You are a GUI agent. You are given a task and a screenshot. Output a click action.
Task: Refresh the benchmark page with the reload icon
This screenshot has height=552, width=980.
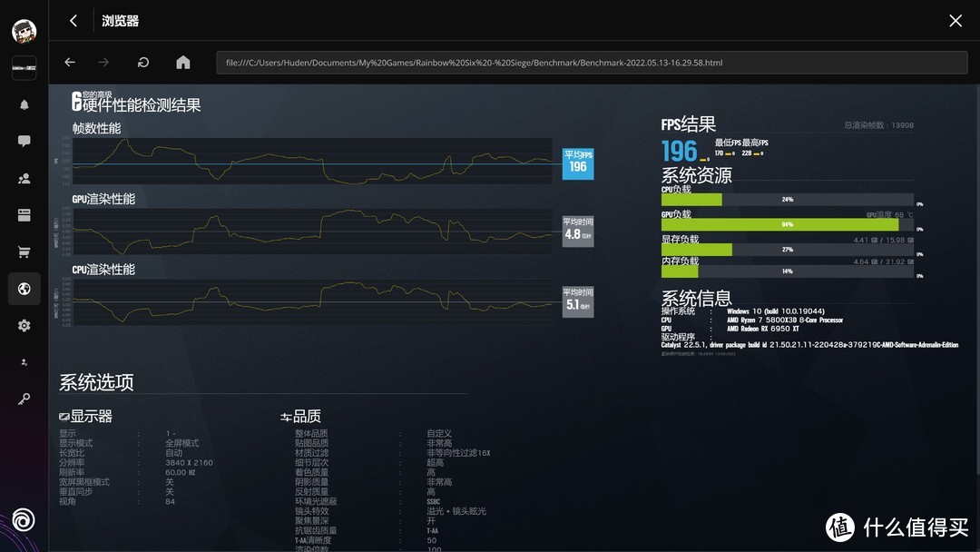coord(142,62)
